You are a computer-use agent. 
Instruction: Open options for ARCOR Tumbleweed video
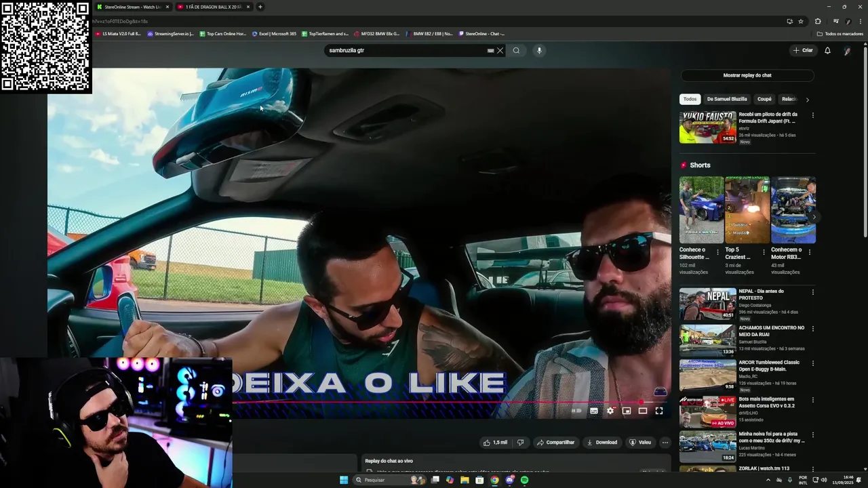[812, 363]
